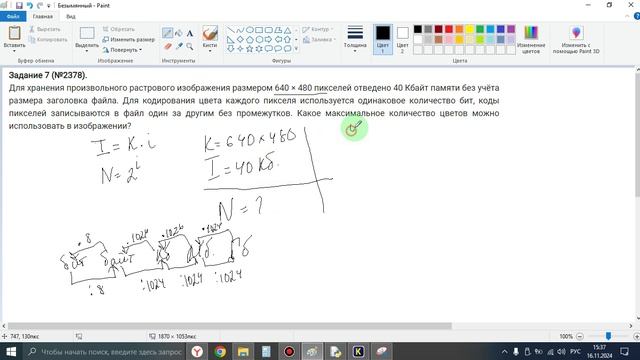Viewport: 640px width, 360px height.
Task: Select Color 1 foreground box
Action: pyautogui.click(x=382, y=40)
